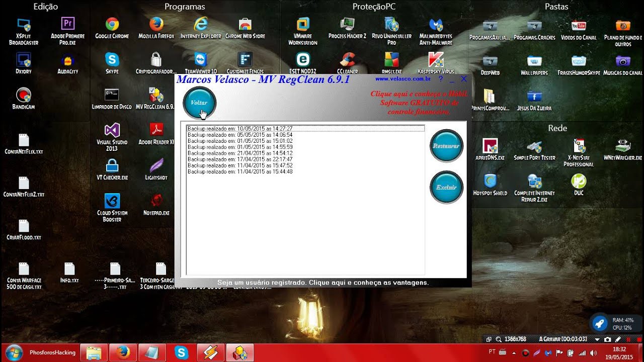Open the Malwarebytes Anti-Malware desktop icon

pos(436,31)
